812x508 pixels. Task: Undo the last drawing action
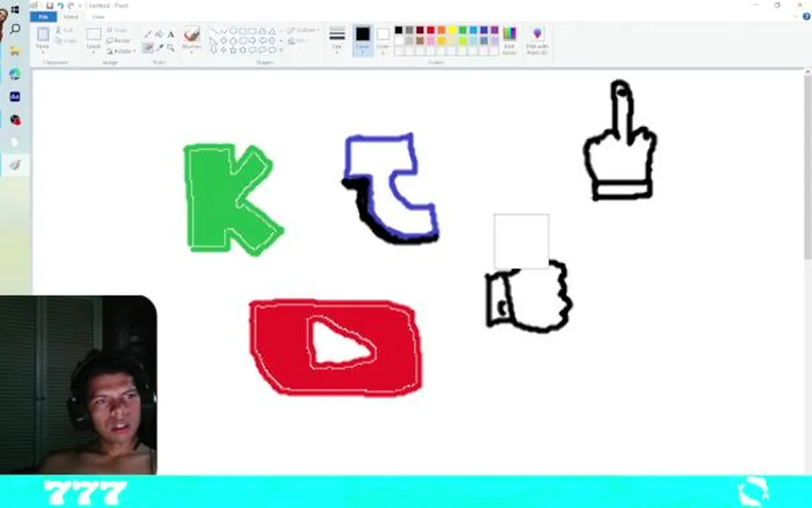60,6
